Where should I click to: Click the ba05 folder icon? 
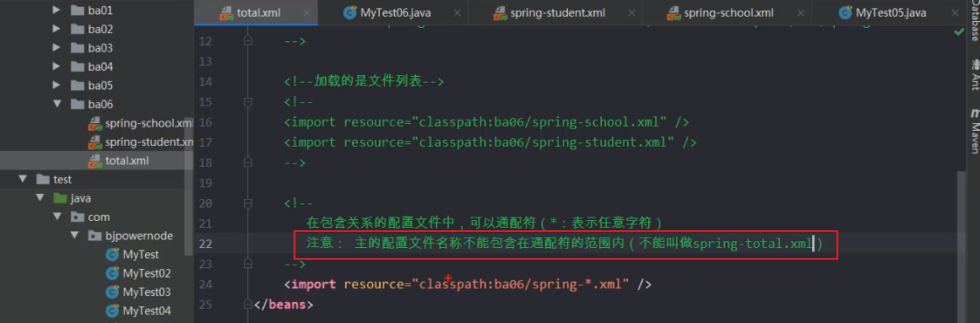point(77,85)
